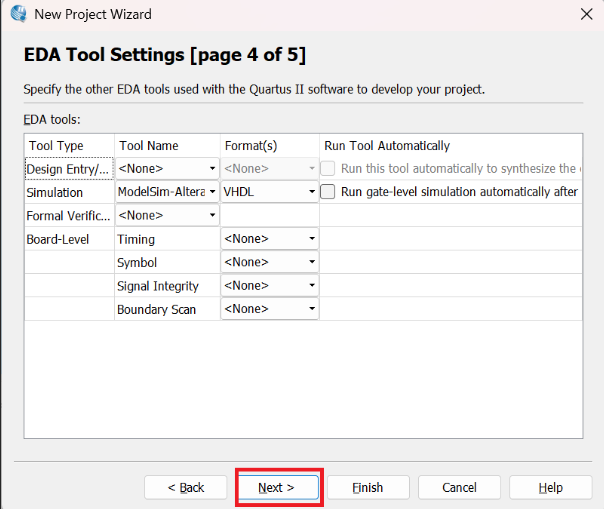Open Board-Level Timing format dropdown

click(x=270, y=239)
